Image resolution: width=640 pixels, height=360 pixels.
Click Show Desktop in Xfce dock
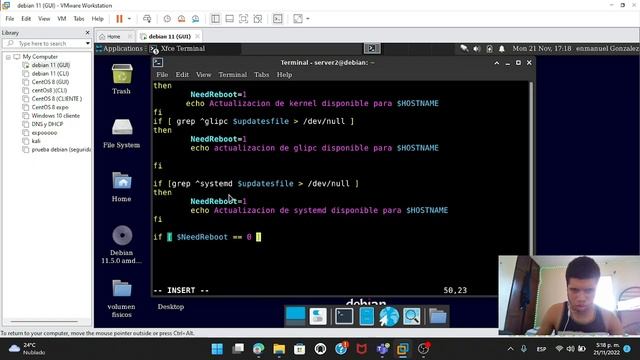(x=296, y=316)
